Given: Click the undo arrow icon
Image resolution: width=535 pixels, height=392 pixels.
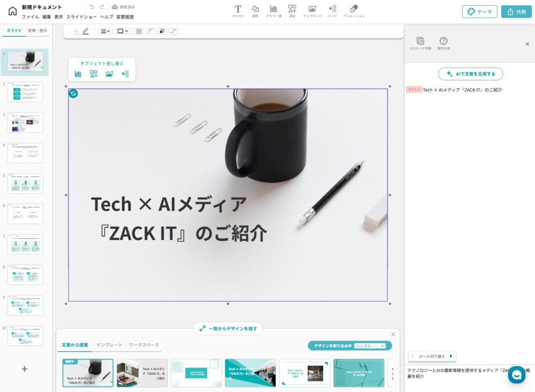Looking at the screenshot, I should [x=91, y=7].
